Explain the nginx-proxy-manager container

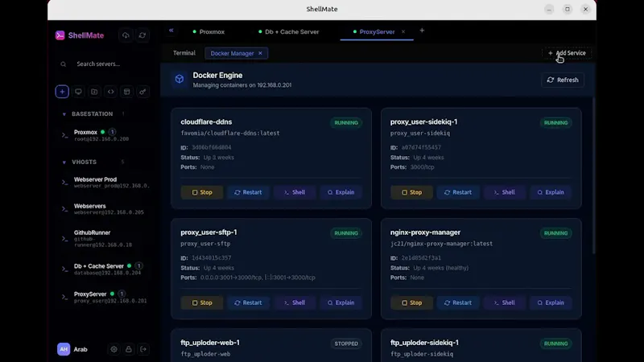[x=551, y=302]
